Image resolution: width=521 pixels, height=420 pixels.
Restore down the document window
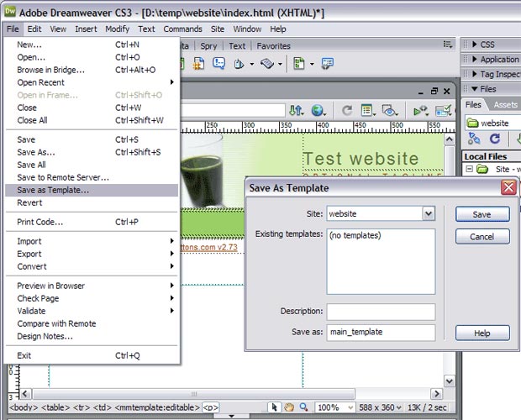[434, 91]
